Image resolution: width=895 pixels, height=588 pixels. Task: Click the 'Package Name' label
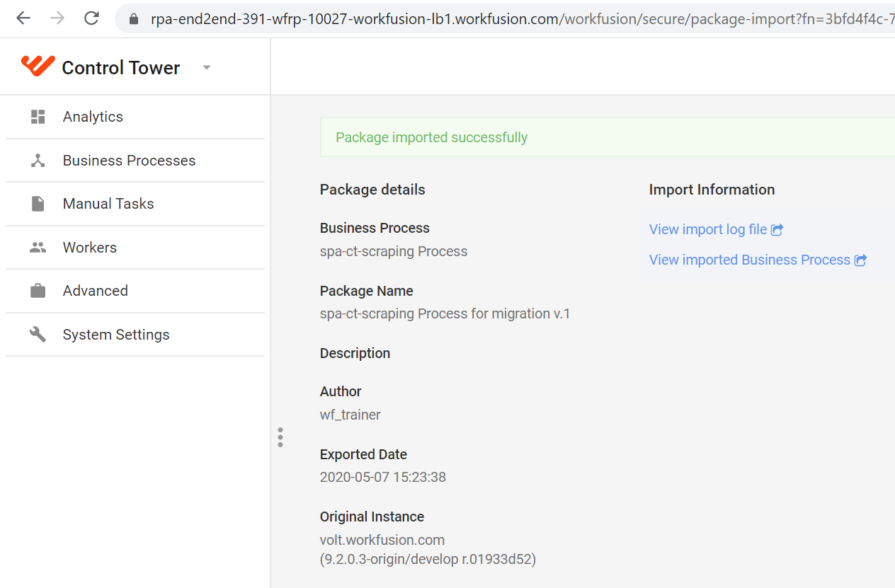point(366,291)
